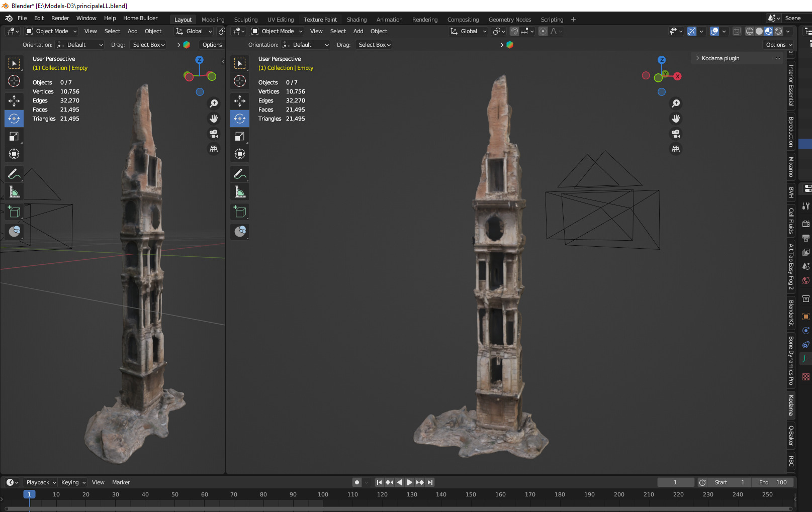Open Orientation Default dropdown in right viewport
The height and width of the screenshot is (512, 812).
[x=306, y=45]
